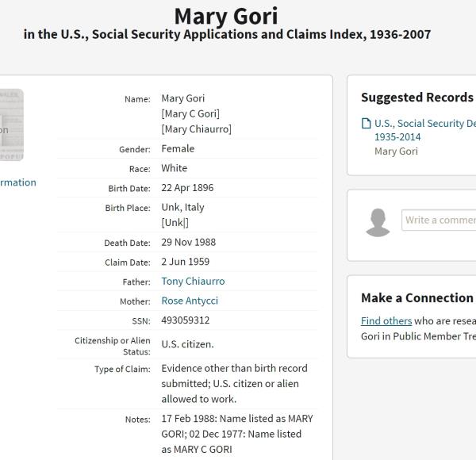Open the record image thumbnail

(x=11, y=125)
